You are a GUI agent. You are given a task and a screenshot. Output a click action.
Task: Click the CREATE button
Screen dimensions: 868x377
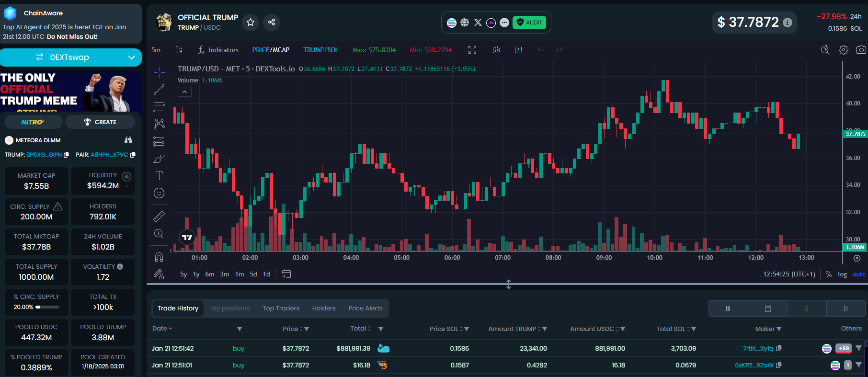[100, 122]
